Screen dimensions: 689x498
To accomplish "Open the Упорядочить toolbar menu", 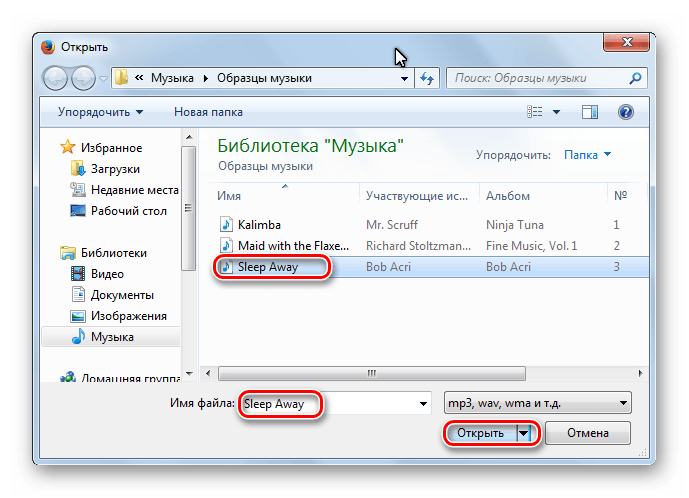I will tap(100, 112).
